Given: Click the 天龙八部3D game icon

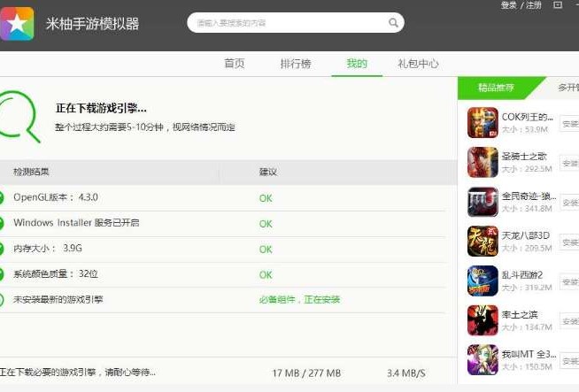Looking at the screenshot, I should [x=482, y=241].
